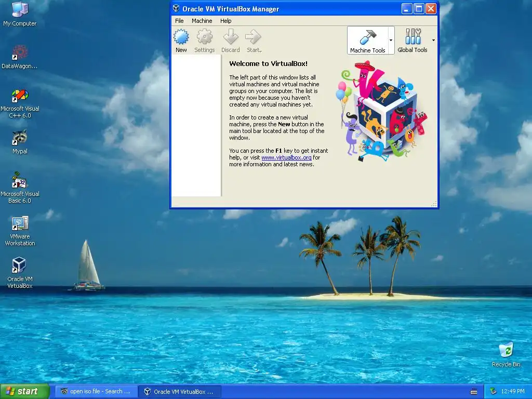532x399 pixels.
Task: Select the Machine Tools button
Action: click(x=368, y=41)
